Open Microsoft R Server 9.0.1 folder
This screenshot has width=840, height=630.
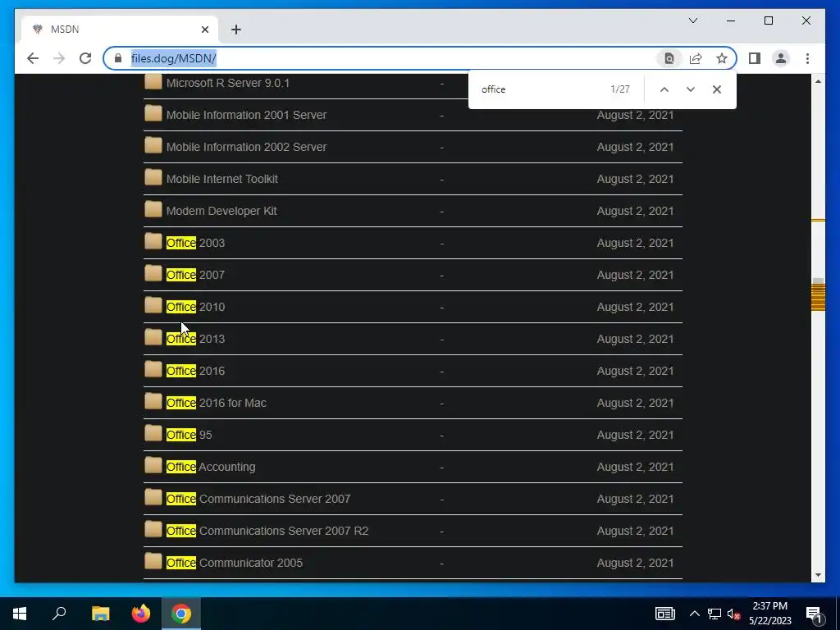pos(228,83)
